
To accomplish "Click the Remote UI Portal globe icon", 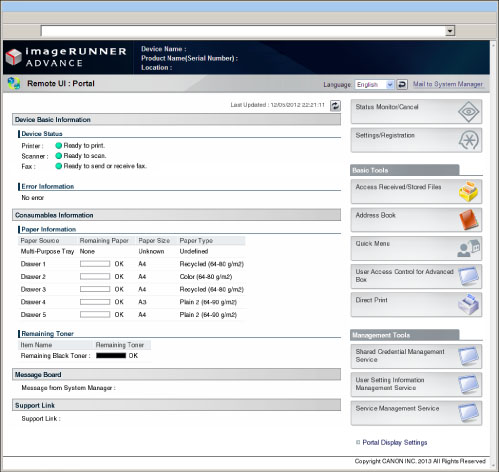I will tap(14, 83).
